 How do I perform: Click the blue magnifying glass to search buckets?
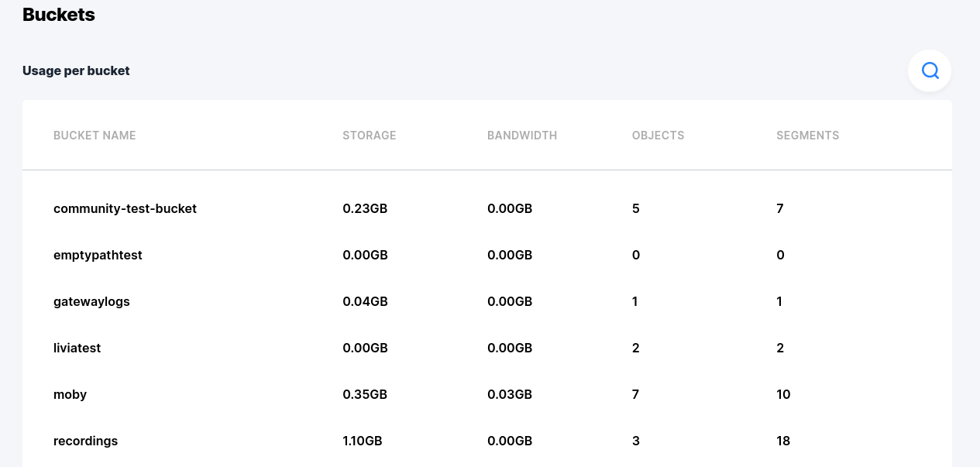click(x=929, y=70)
